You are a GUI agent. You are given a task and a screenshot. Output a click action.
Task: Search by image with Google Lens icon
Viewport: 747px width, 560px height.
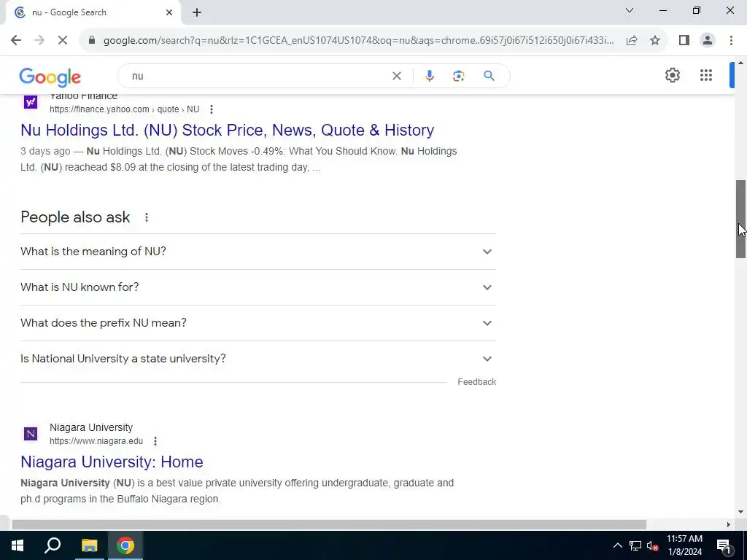458,76
